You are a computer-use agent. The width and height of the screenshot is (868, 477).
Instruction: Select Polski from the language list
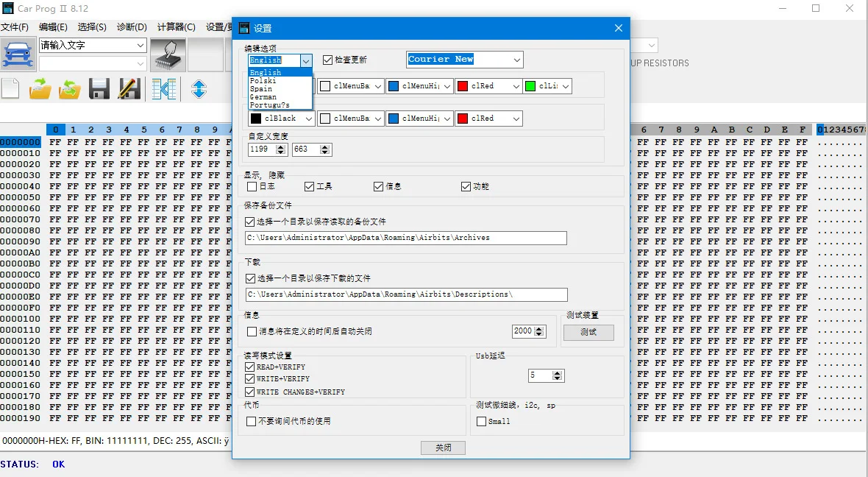pyautogui.click(x=264, y=80)
